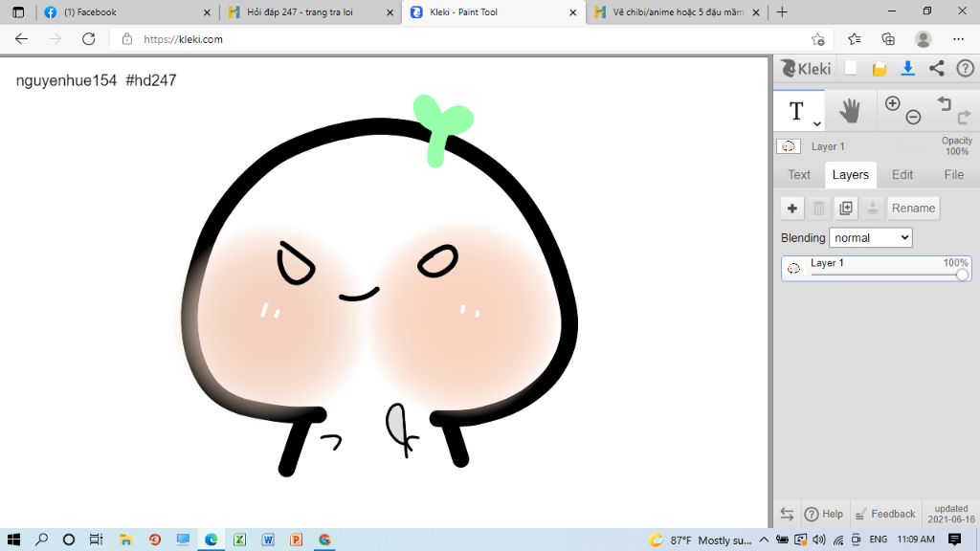This screenshot has width=980, height=551.
Task: Switch to the Layers tab
Action: pos(850,175)
